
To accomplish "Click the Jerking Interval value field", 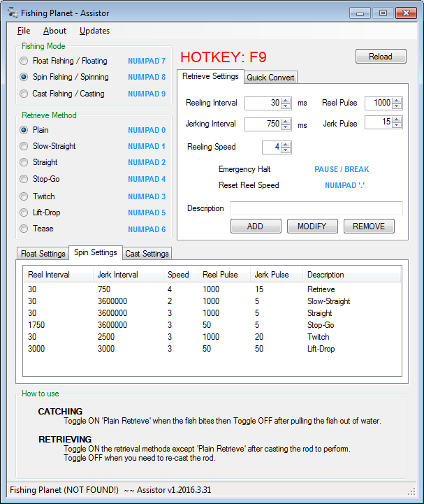I will (x=263, y=124).
